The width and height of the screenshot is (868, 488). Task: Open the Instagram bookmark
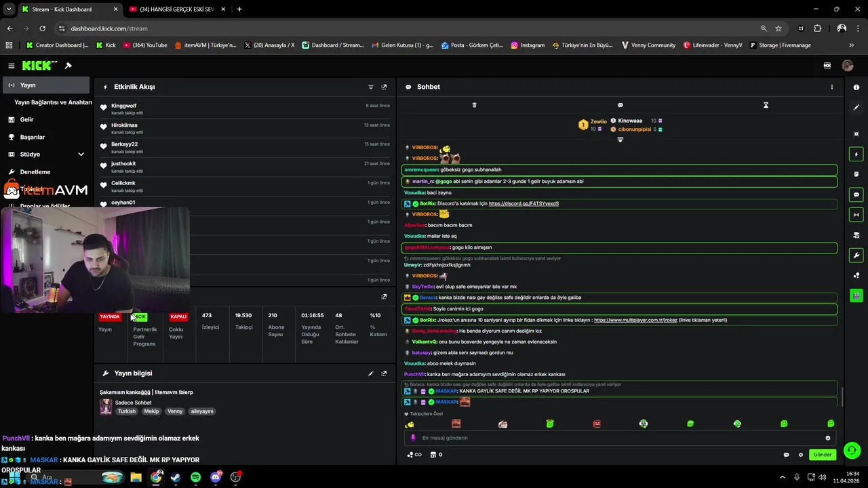click(x=528, y=45)
